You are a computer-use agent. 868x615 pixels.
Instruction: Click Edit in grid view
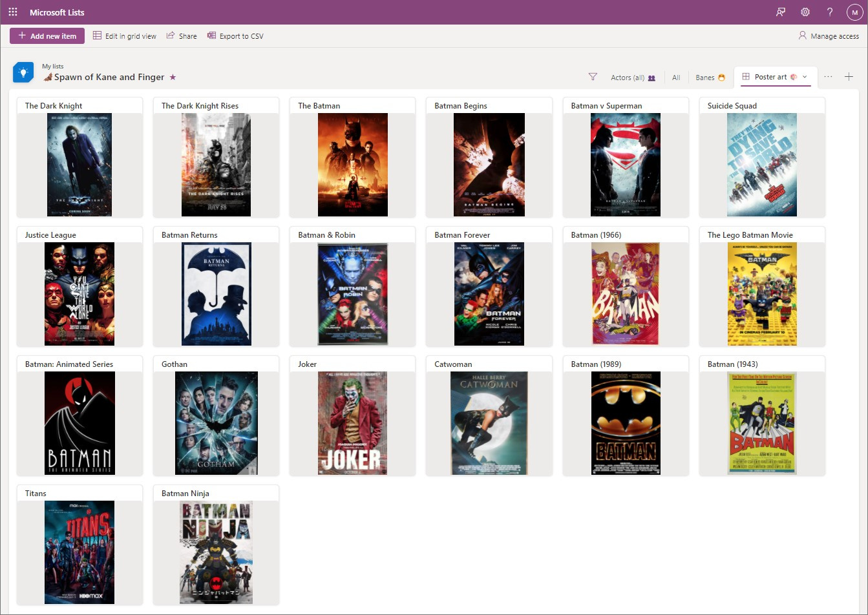125,36
